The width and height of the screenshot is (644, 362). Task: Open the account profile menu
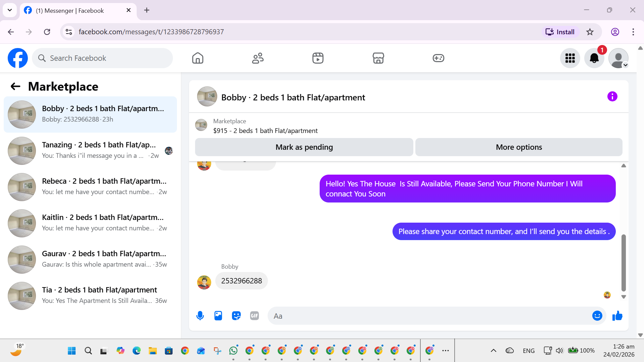click(618, 58)
